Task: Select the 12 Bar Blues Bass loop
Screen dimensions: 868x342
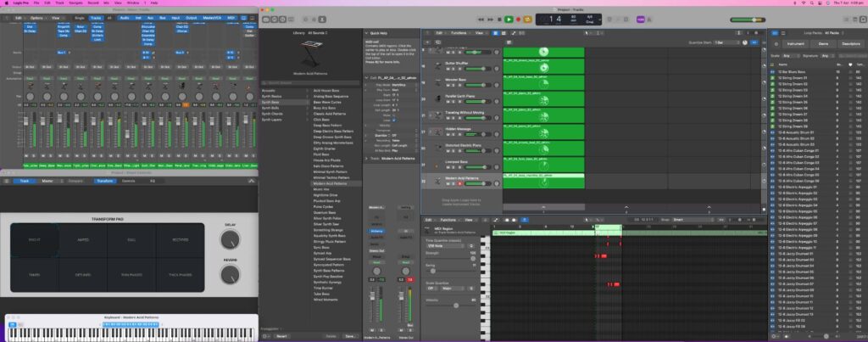Action: (793, 72)
